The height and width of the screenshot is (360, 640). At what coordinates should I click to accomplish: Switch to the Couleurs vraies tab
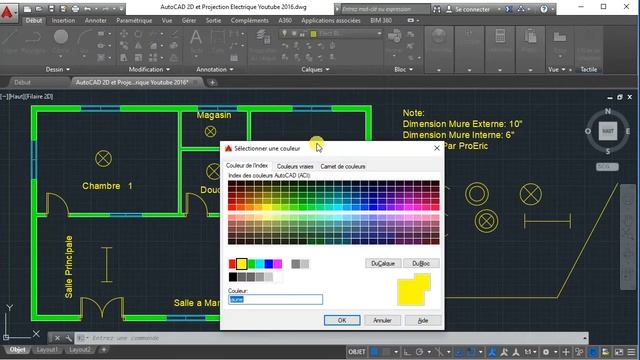point(295,167)
